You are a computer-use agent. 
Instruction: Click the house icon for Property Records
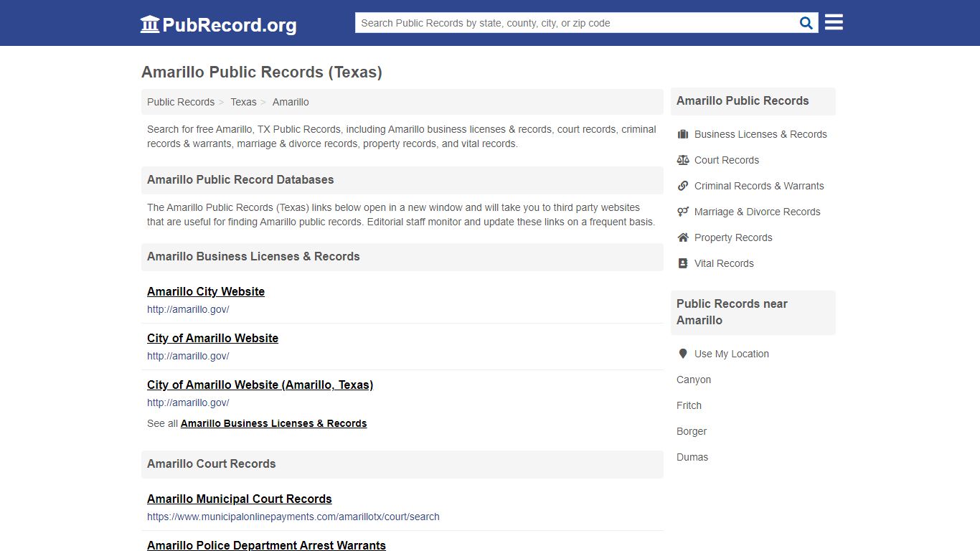683,237
